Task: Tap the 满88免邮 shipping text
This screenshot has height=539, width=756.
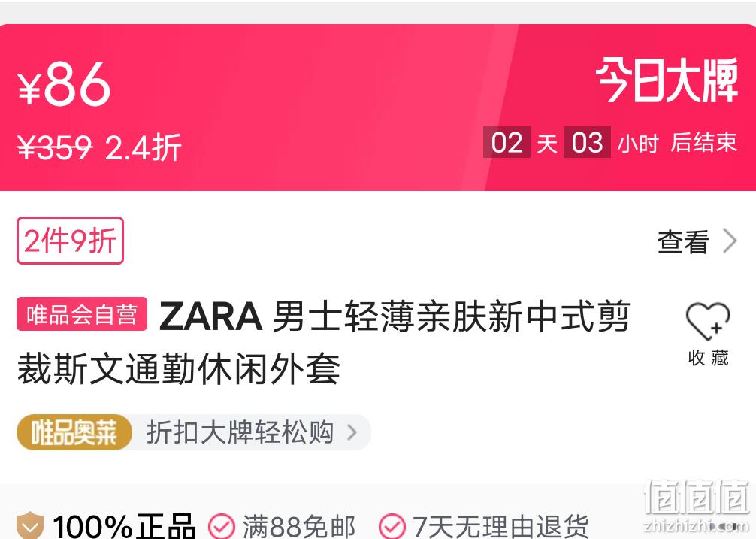Action: coord(299,527)
